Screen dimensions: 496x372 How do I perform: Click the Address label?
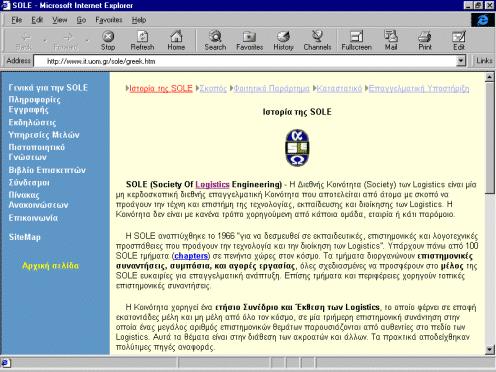19,61
